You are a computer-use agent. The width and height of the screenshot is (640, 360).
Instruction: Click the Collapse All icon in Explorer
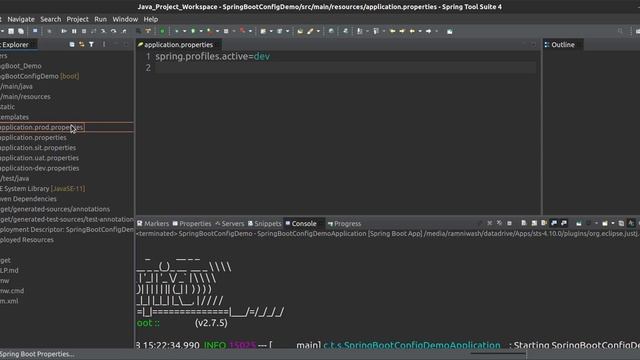72,44
